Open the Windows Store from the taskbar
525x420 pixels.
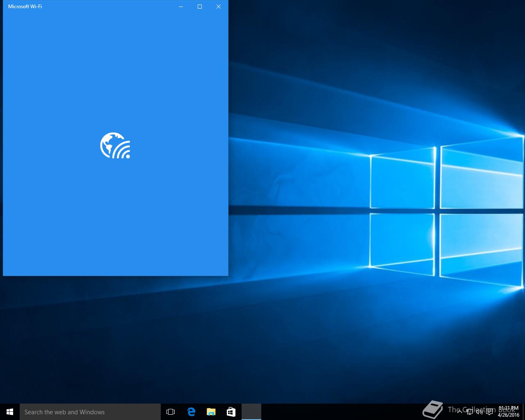click(x=231, y=412)
